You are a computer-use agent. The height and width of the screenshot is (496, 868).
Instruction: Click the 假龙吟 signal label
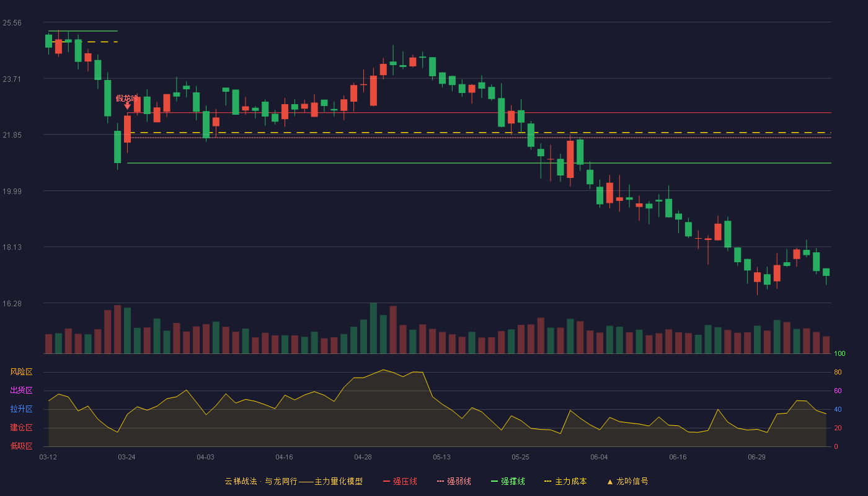click(x=127, y=98)
